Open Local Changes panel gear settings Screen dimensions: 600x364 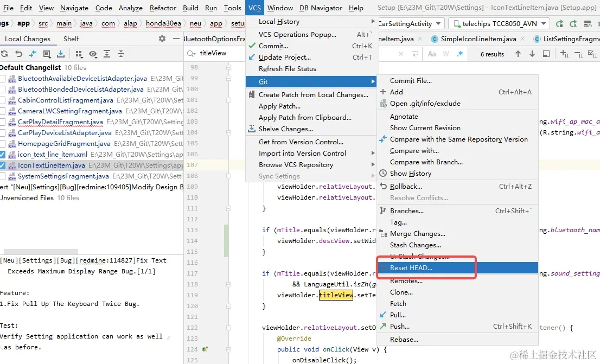162,39
